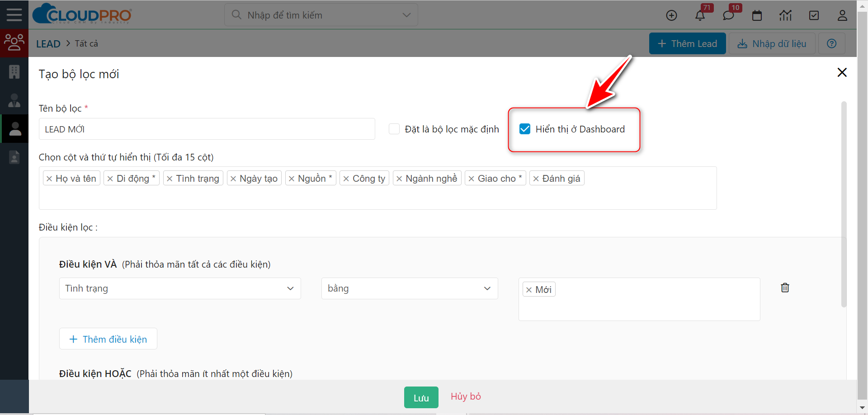Delete the Tình trạng condition row

785,288
